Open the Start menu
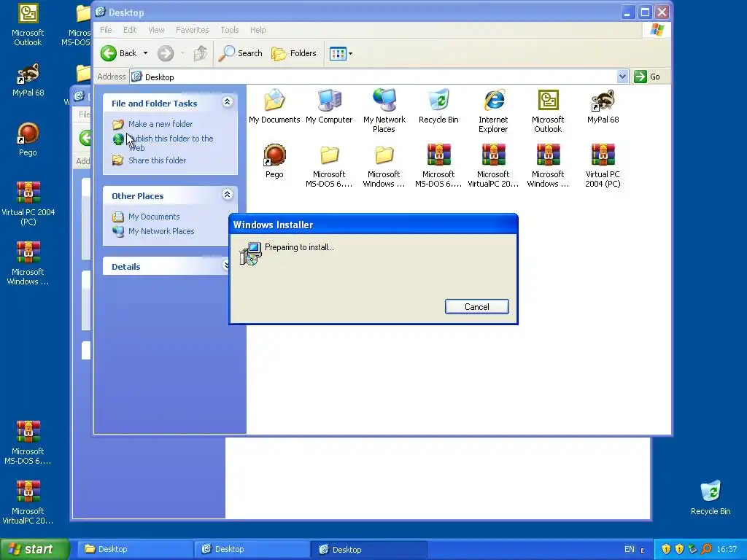The width and height of the screenshot is (747, 560). tap(34, 550)
